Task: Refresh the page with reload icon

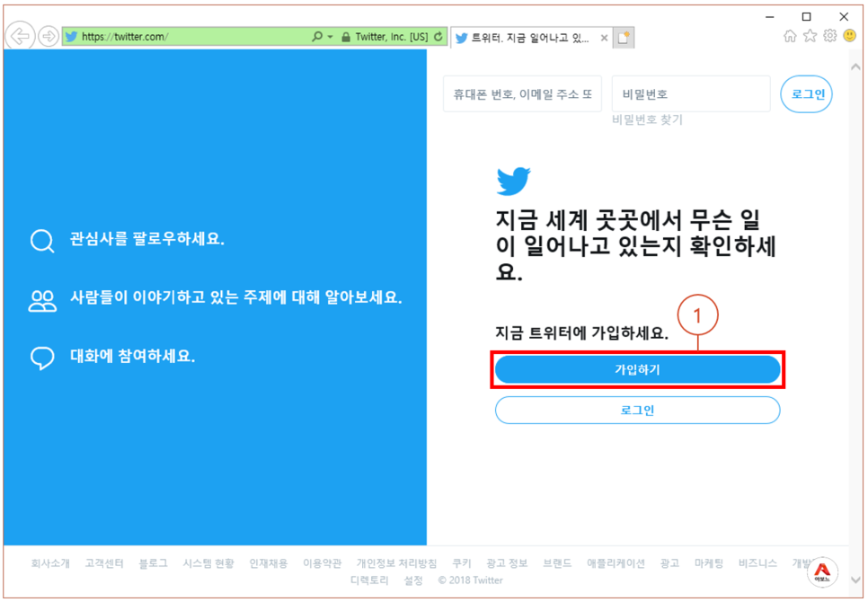Action: (438, 37)
